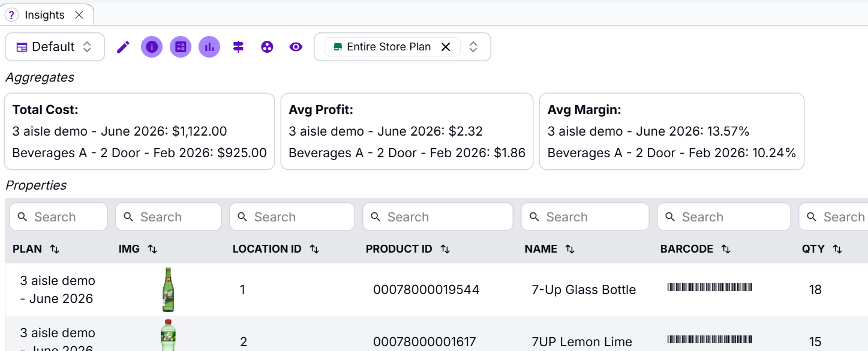The width and height of the screenshot is (868, 351).
Task: Click the 7UP Lemon Lime name cell
Action: (582, 342)
